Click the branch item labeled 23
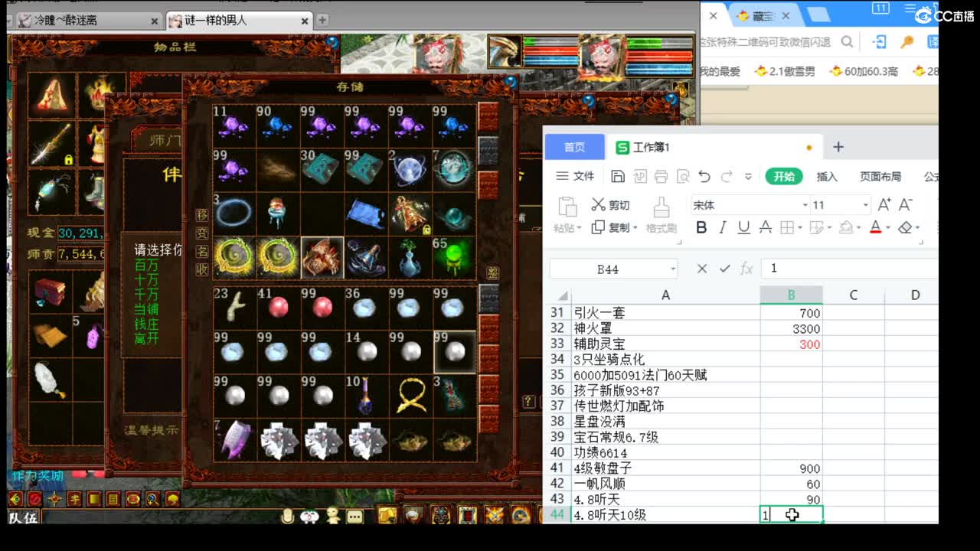 coord(234,307)
